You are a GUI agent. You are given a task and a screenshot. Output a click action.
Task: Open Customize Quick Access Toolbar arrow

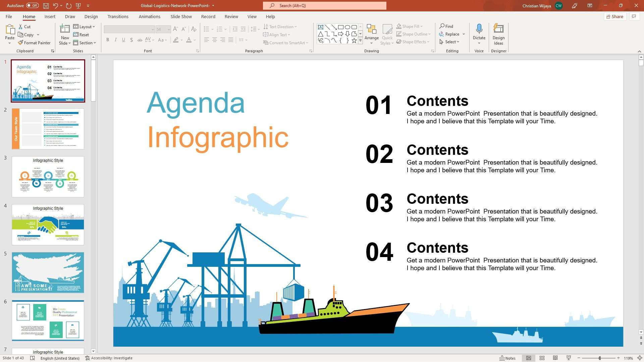pos(88,6)
